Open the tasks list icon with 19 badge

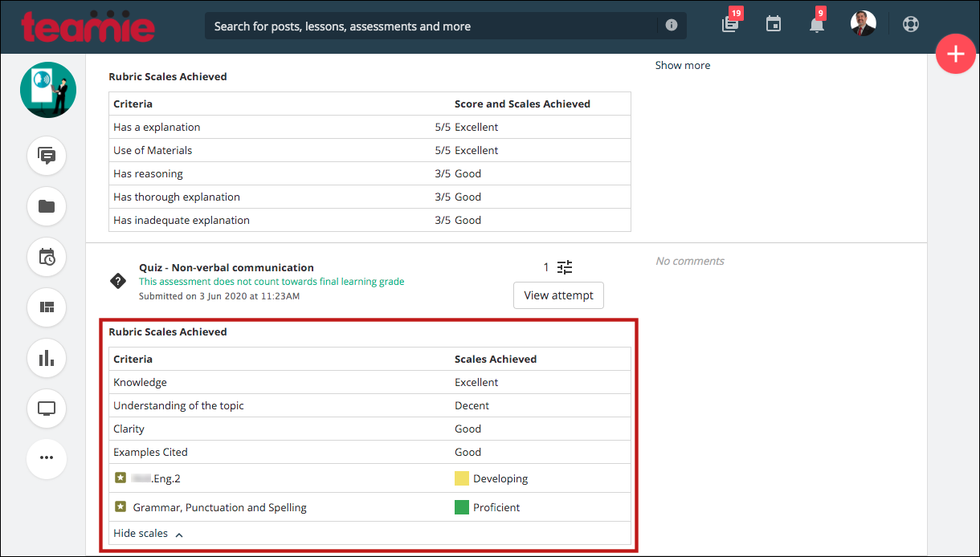pos(730,23)
